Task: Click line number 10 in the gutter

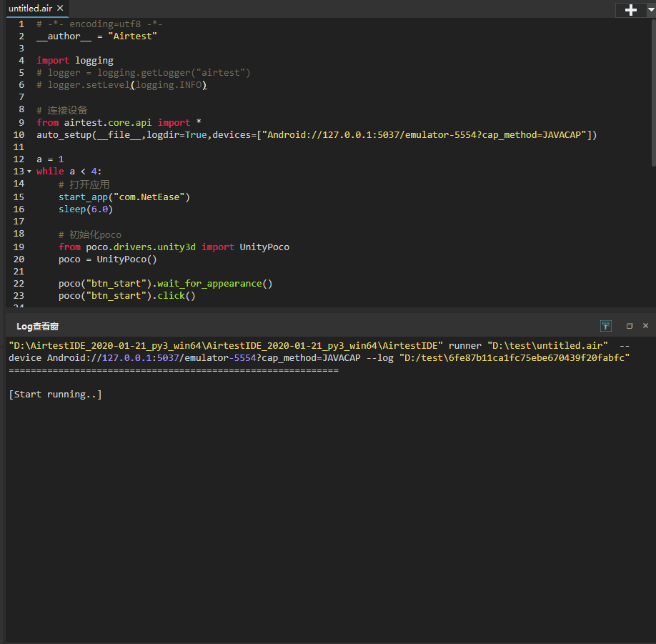Action: (19, 135)
